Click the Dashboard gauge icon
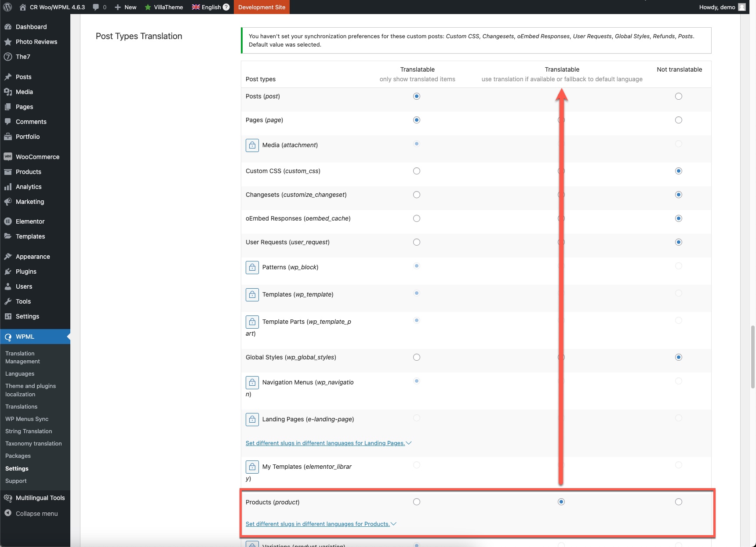Viewport: 756px width, 547px height. point(8,27)
